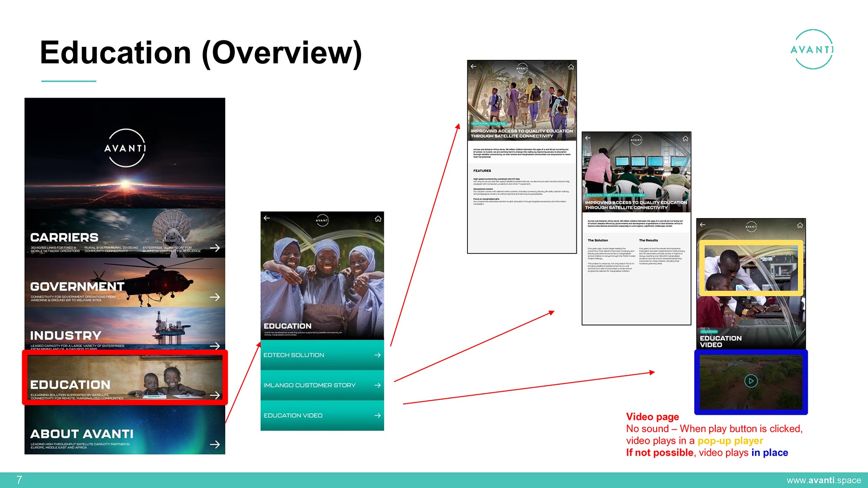Click the slide number 7 in footer
Screen dimensions: 868x488
tap(19, 480)
